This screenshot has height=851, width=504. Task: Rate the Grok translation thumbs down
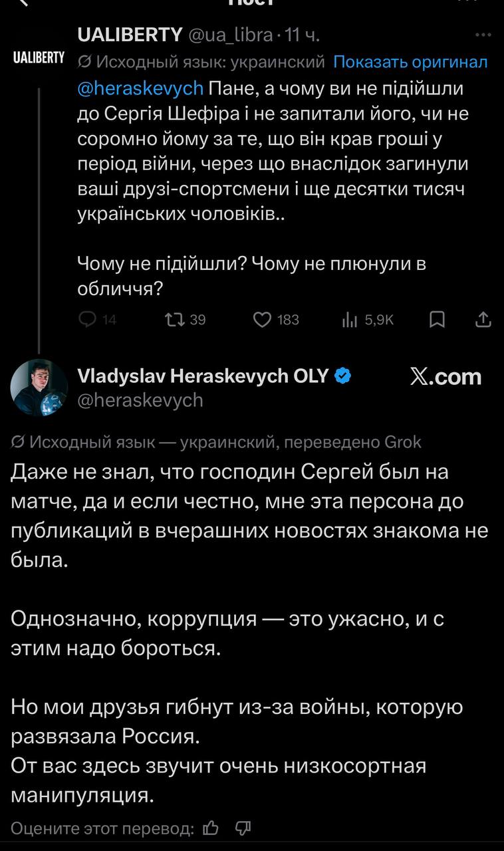pyautogui.click(x=243, y=828)
